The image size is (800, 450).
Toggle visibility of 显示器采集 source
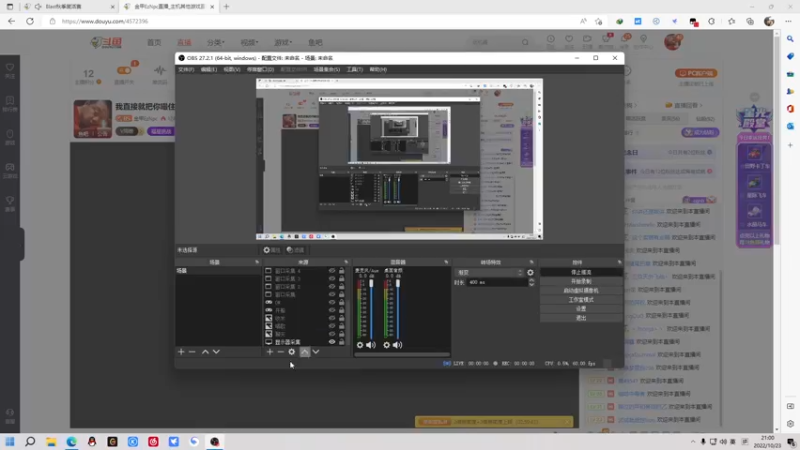click(x=332, y=342)
